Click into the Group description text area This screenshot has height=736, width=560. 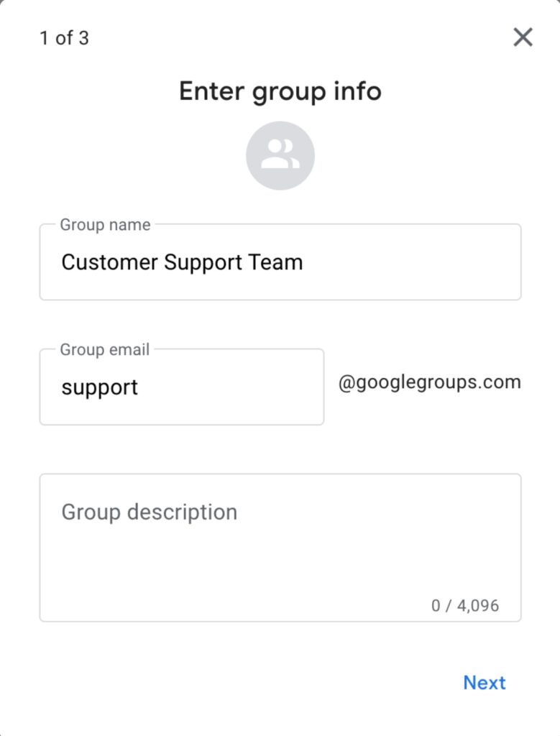coord(280,553)
